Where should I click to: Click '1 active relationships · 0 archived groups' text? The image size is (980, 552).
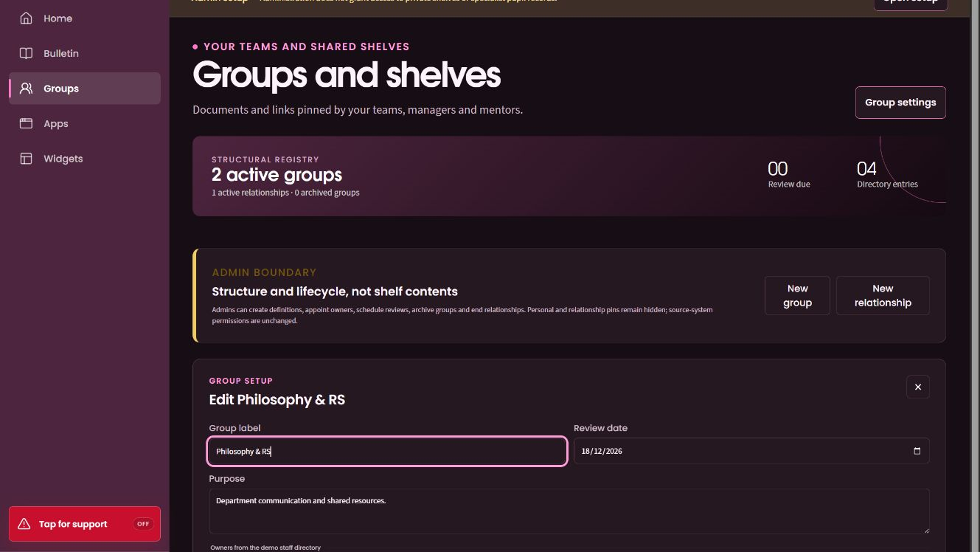click(x=285, y=193)
